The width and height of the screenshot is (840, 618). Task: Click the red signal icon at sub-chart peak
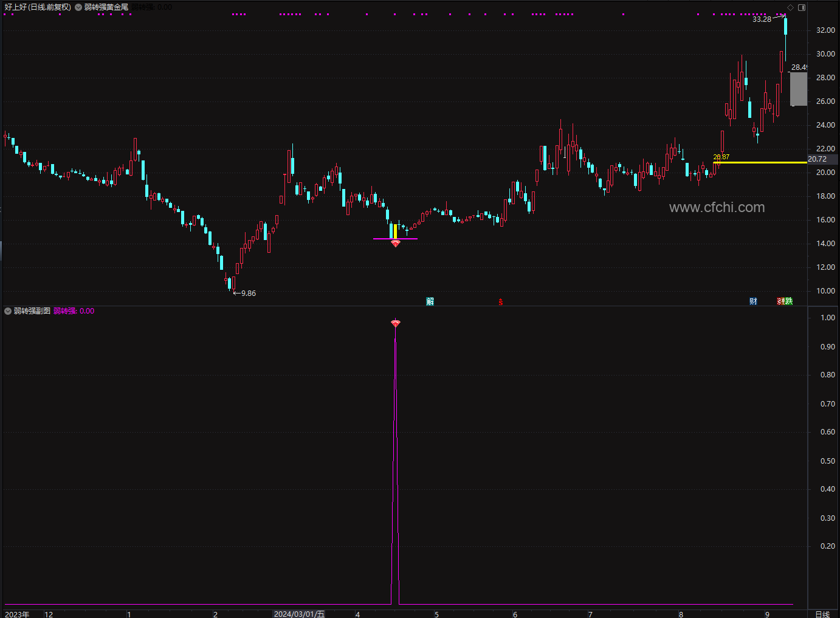(x=396, y=323)
